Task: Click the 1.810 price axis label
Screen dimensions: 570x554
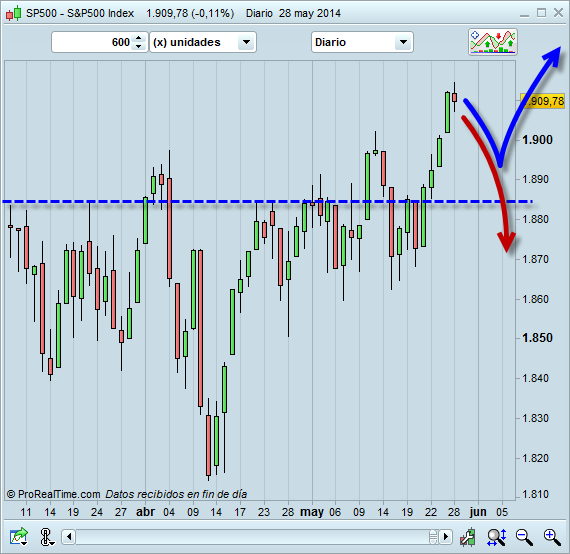Action: (x=535, y=494)
